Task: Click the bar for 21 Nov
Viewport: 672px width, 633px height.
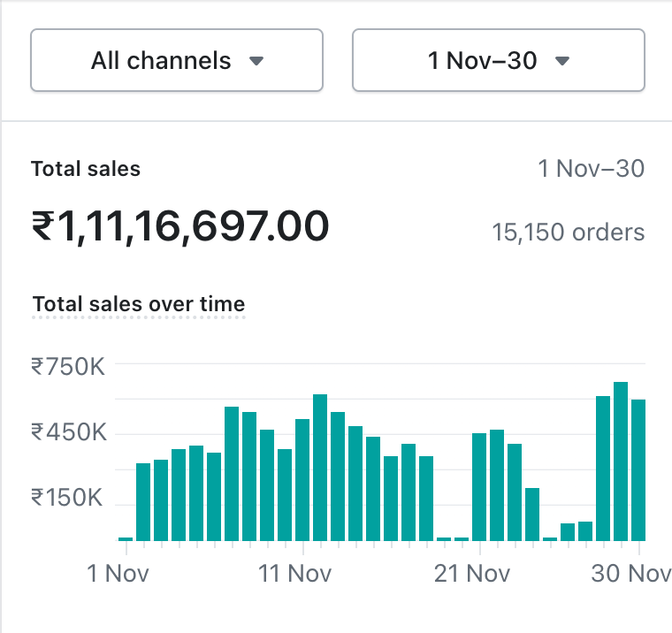Action: pyautogui.click(x=479, y=487)
